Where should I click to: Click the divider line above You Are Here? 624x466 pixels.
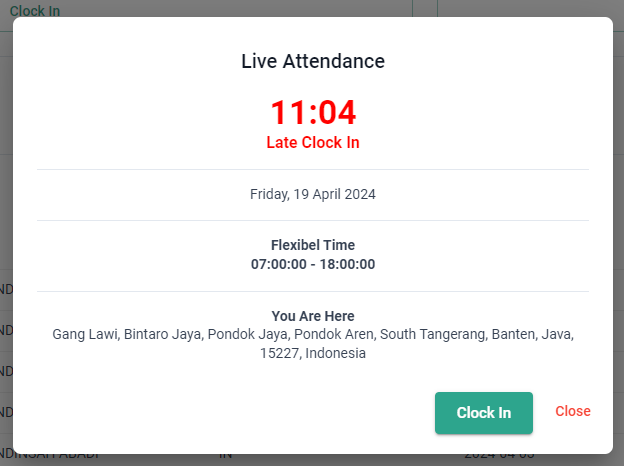[313, 291]
